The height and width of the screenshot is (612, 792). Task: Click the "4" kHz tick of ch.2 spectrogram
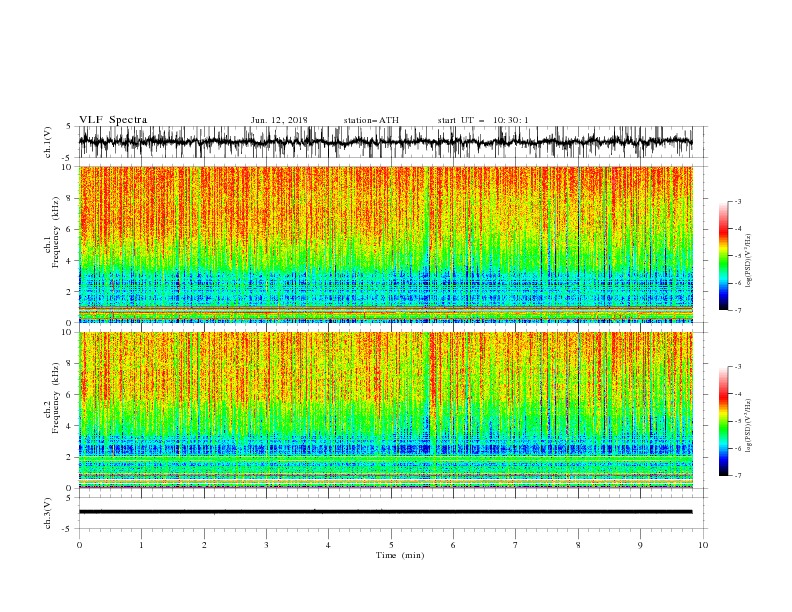[70, 426]
